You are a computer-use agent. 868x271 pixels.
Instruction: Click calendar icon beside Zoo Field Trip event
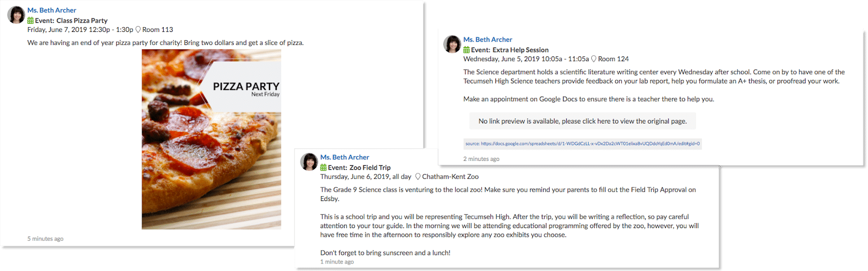[323, 167]
